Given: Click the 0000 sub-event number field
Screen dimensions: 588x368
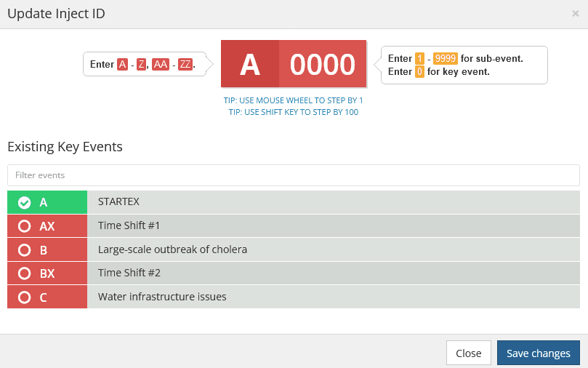Looking at the screenshot, I should click(323, 65).
